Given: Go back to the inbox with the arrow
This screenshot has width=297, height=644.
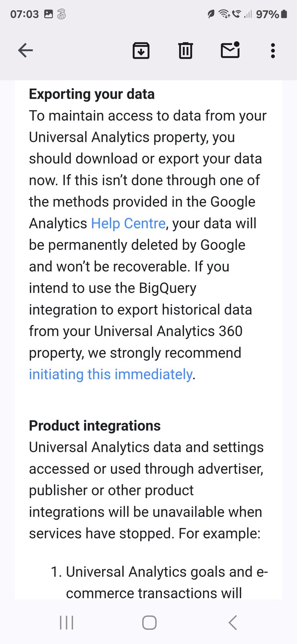Looking at the screenshot, I should coord(25,51).
